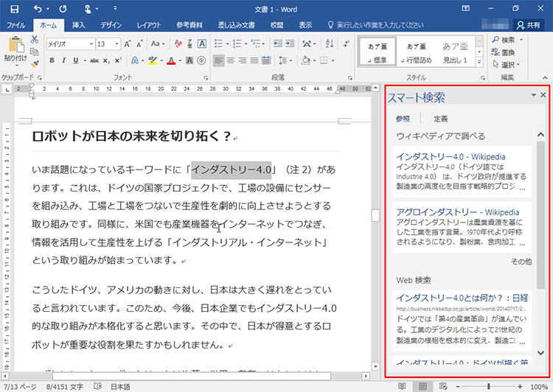Switch to the 定義 tab in Smart Lookup

[x=440, y=119]
